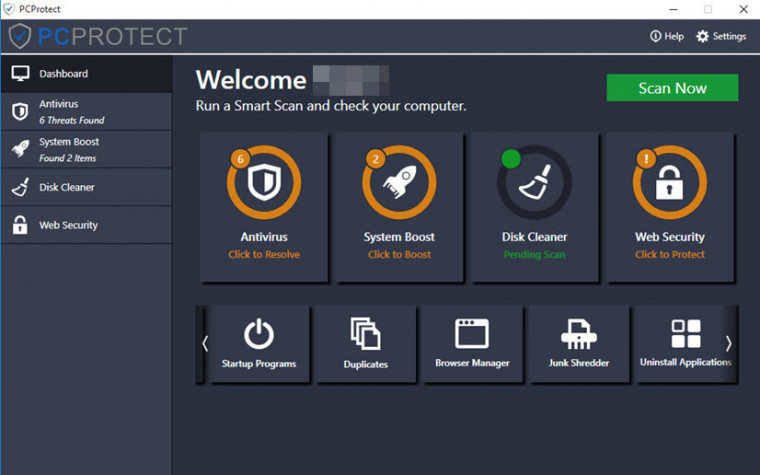Image resolution: width=760 pixels, height=475 pixels.
Task: Open Antivirus section in sidebar
Action: tap(86, 112)
